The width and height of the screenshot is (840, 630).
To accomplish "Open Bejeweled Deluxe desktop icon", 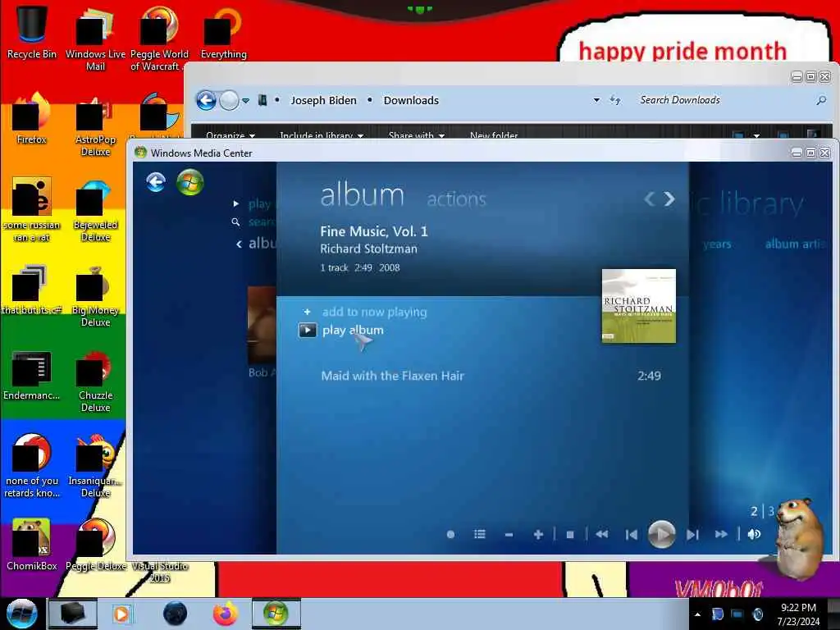I will click(95, 210).
